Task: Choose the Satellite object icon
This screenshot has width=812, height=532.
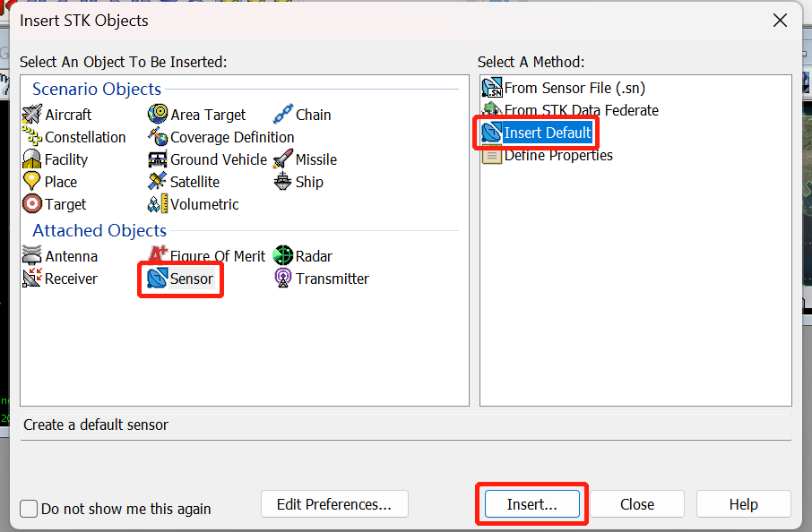Action: [x=158, y=182]
